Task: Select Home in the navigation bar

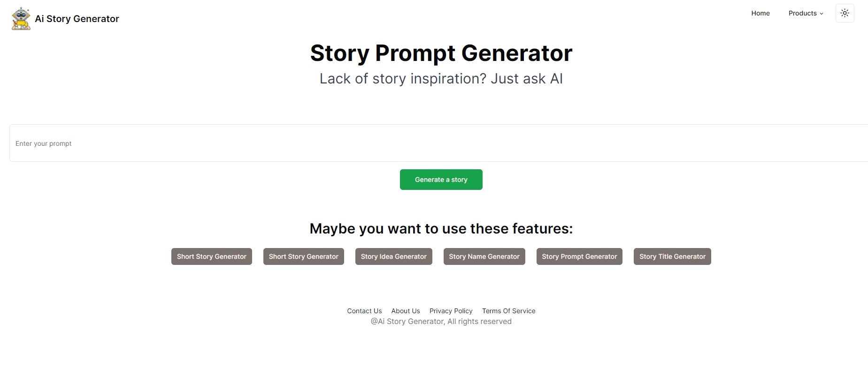Action: click(760, 13)
